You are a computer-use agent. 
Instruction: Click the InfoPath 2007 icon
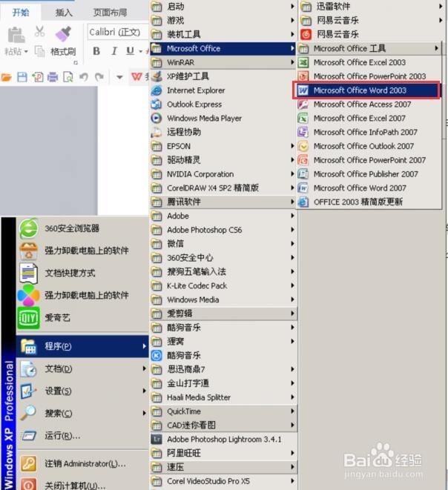coord(303,132)
